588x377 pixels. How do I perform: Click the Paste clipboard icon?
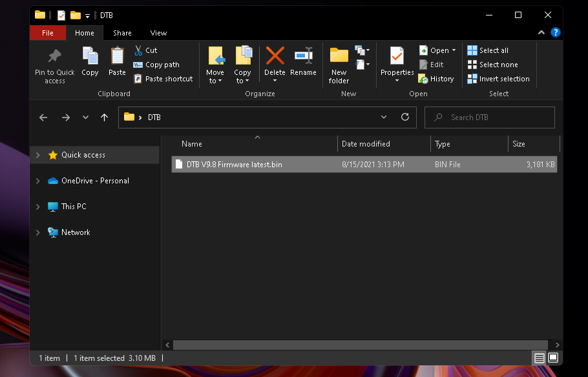tap(117, 62)
